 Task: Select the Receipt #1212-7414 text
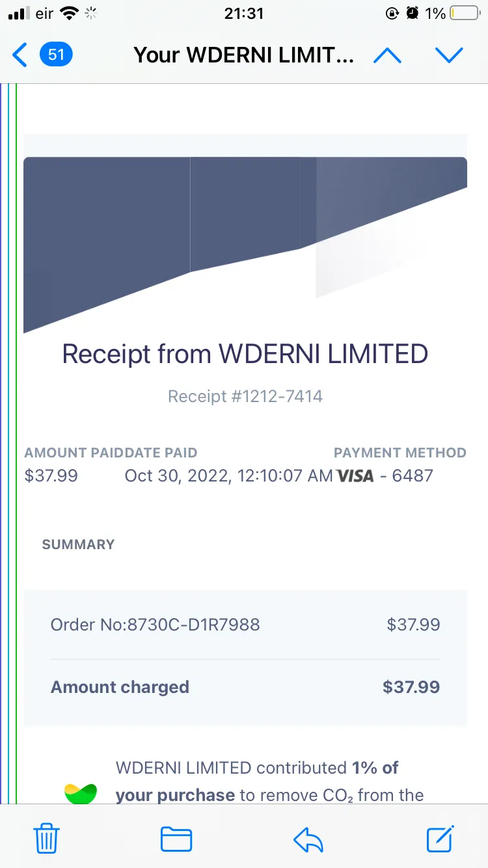click(245, 396)
